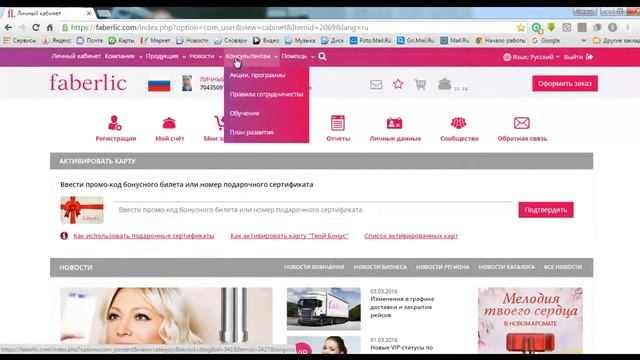Open the Сервисы apps bookmark
640x360 pixels.
[20, 40]
